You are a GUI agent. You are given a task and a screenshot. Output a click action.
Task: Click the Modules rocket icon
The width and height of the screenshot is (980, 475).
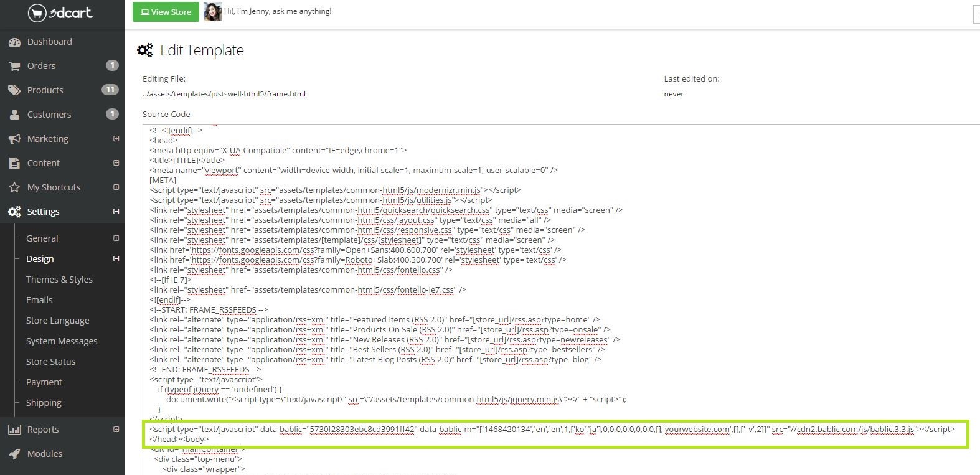pyautogui.click(x=14, y=454)
